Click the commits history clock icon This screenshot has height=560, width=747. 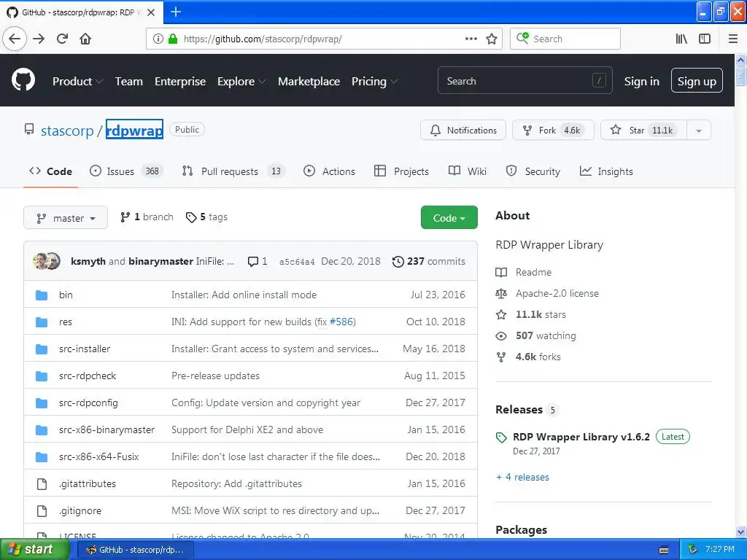(398, 262)
